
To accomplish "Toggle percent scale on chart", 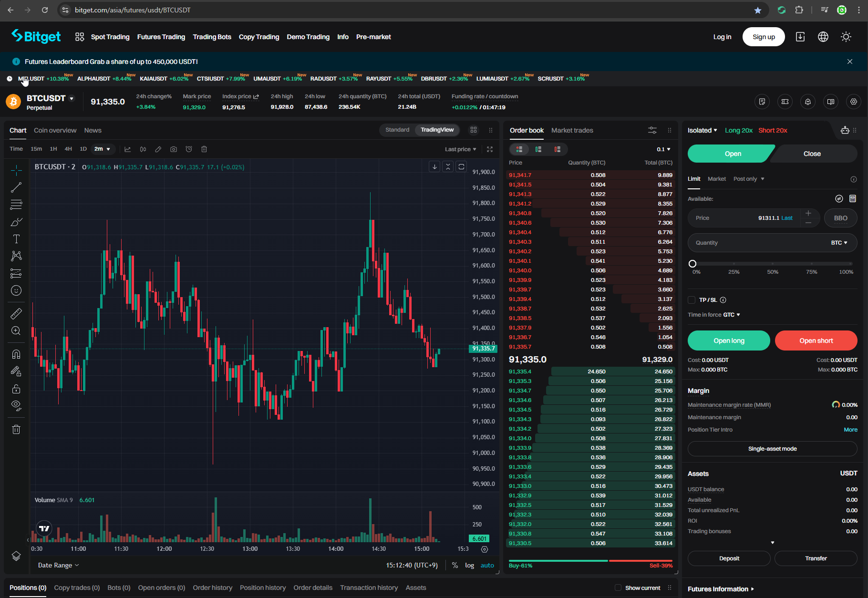I will (455, 565).
